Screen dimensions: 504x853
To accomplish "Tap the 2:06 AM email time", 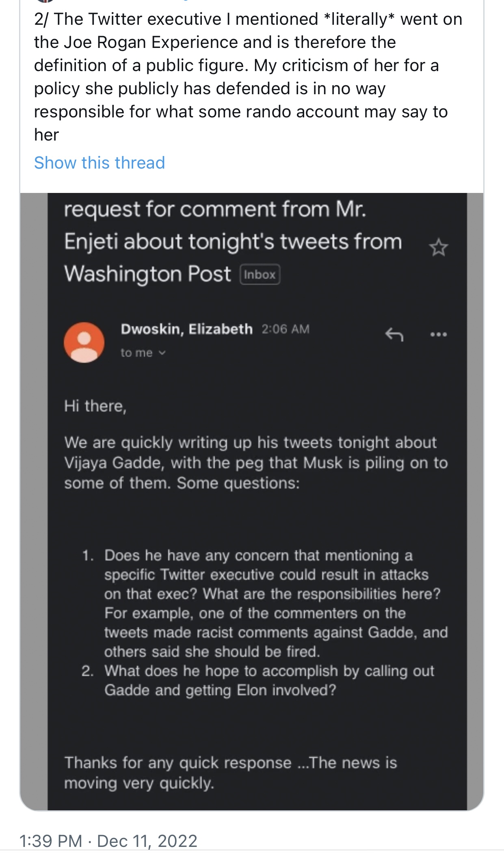I will tap(286, 329).
